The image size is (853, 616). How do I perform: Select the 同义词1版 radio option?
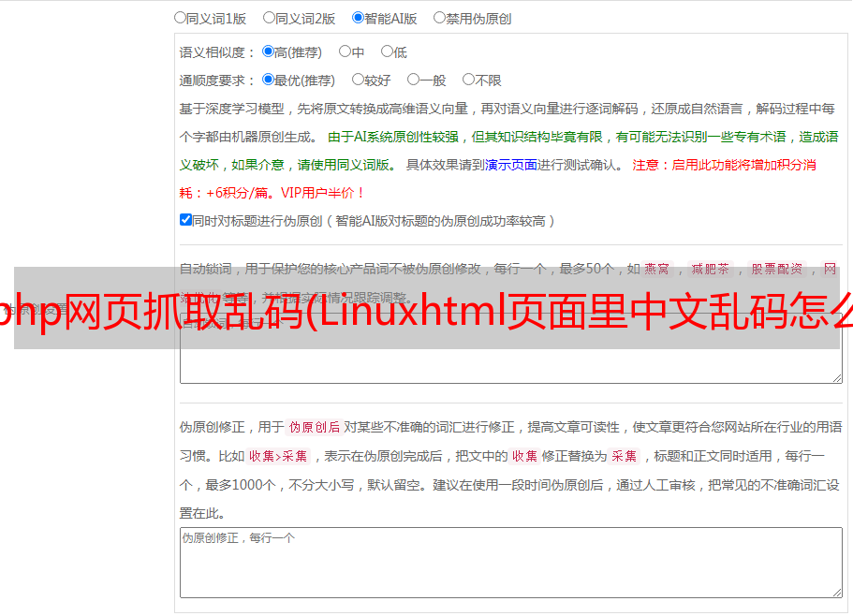pos(180,18)
